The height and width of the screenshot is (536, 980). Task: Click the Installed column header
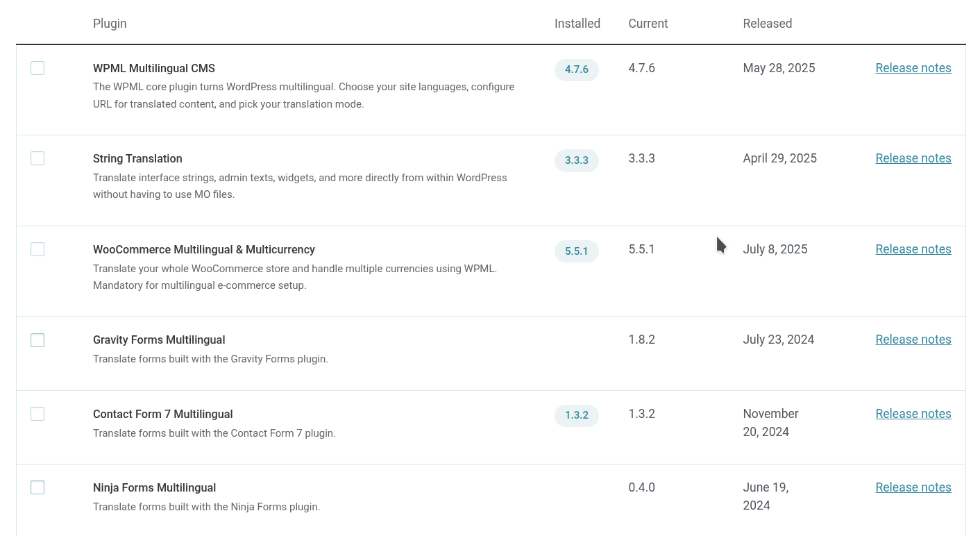coord(577,24)
